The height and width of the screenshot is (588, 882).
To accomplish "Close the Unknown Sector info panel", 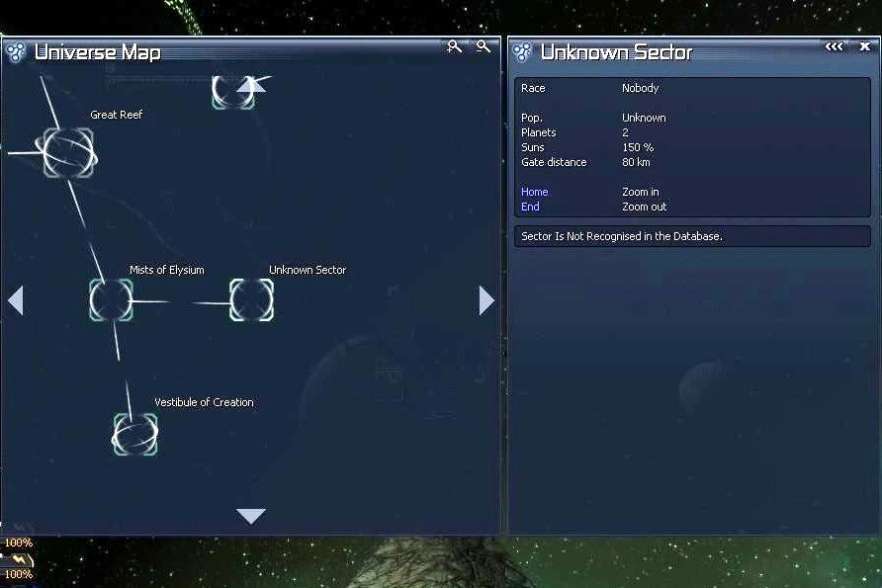I will [x=865, y=46].
